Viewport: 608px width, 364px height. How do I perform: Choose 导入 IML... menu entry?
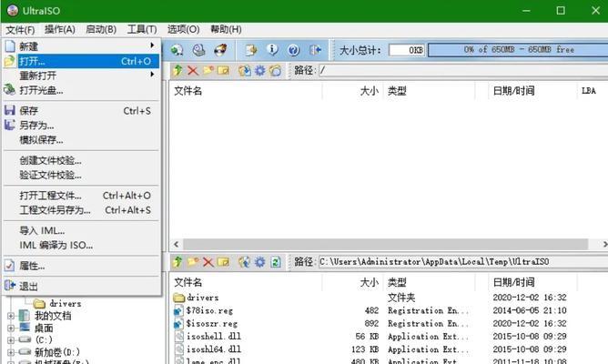[81, 230]
